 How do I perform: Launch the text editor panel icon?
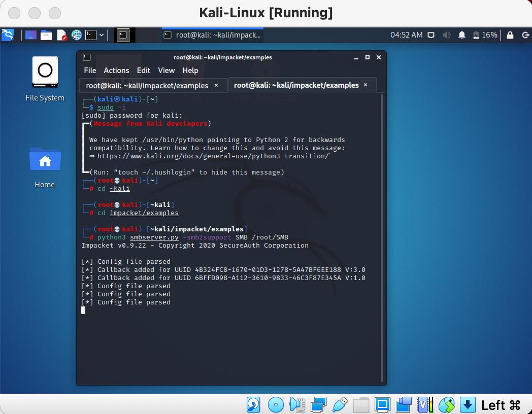click(x=62, y=35)
